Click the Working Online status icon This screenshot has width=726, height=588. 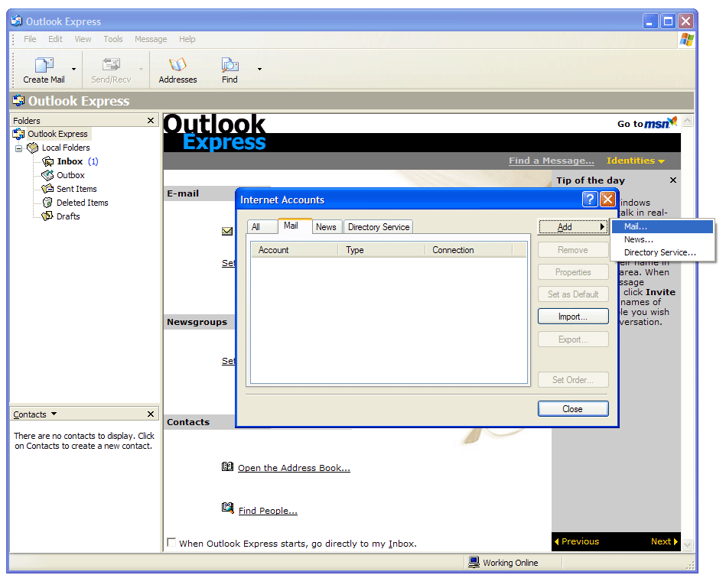point(474,562)
